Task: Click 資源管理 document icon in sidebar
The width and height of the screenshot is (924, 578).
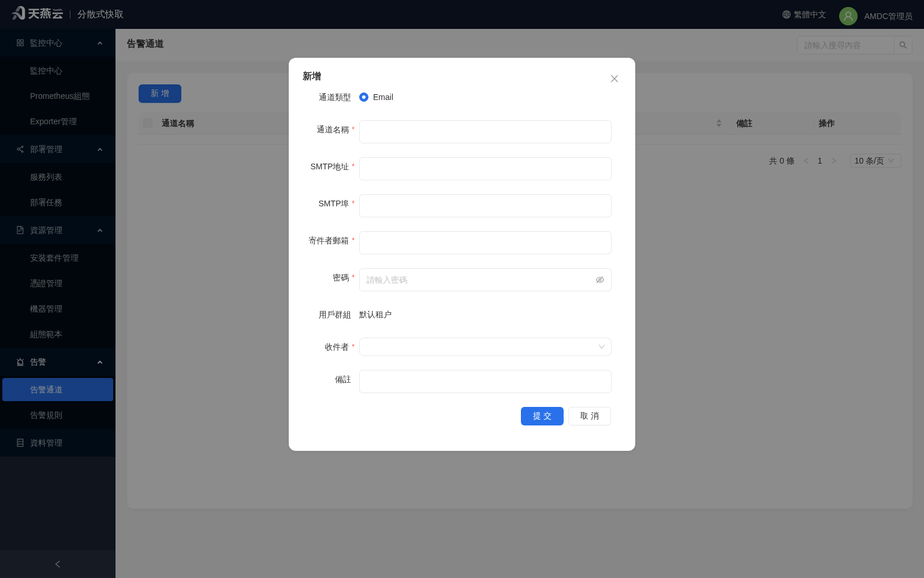Action: (x=20, y=230)
